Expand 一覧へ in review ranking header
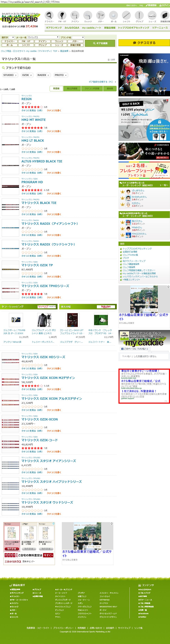The height and width of the screenshot is (644, 170). click(164, 185)
